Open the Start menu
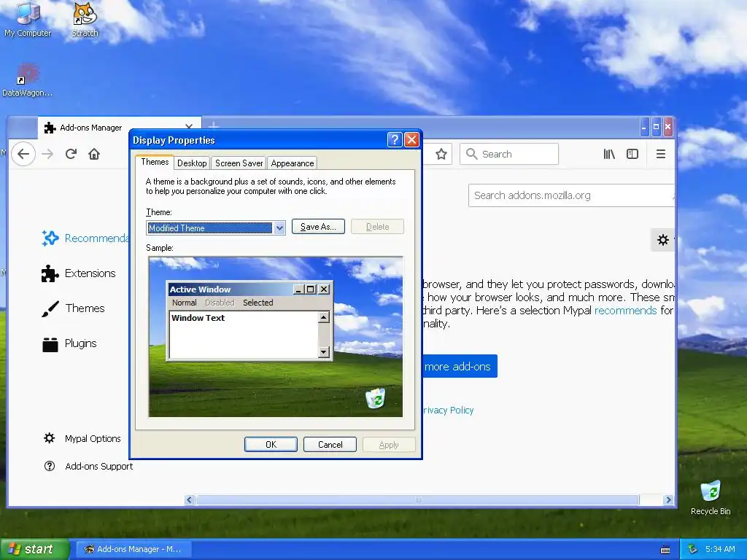The width and height of the screenshot is (747, 560). 34,549
